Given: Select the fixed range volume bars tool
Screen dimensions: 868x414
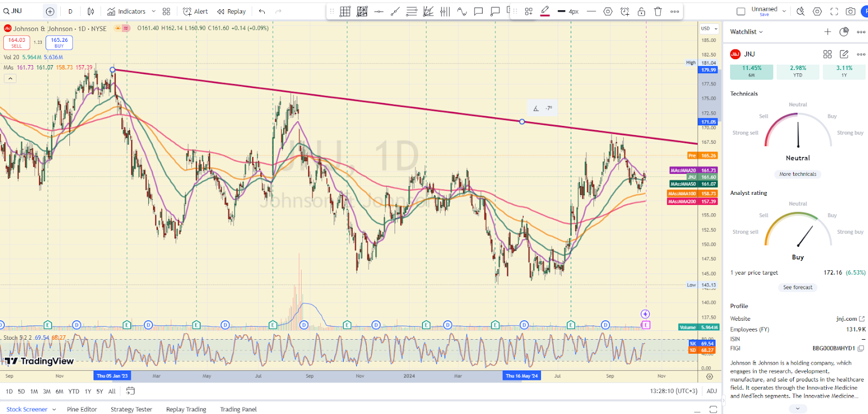Looking at the screenshot, I should click(445, 11).
